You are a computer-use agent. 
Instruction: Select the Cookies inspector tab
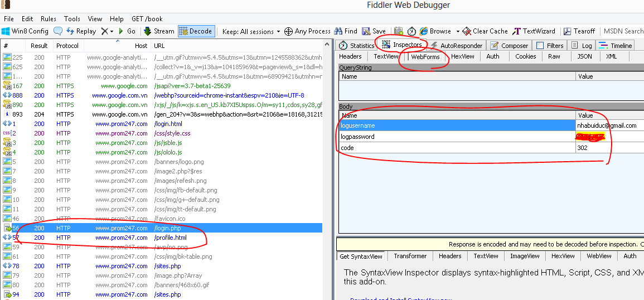pos(526,56)
